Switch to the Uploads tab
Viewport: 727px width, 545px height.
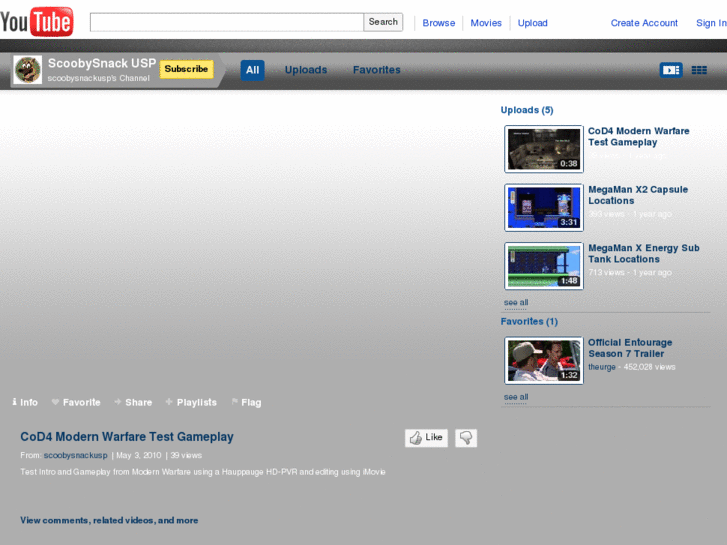point(306,70)
